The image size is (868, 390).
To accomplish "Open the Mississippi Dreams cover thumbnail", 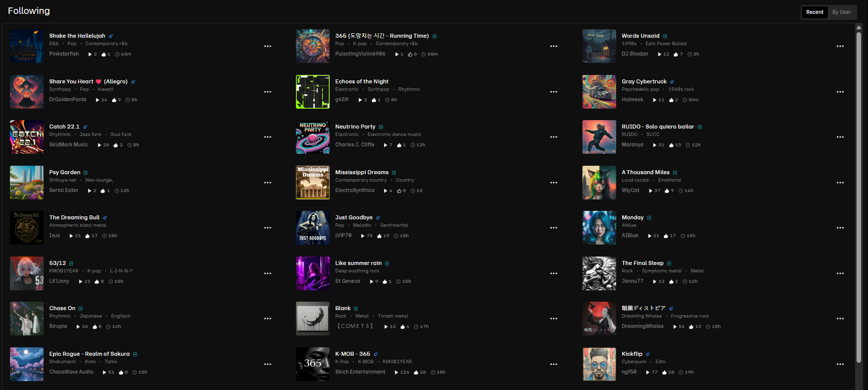I will 313,183.
